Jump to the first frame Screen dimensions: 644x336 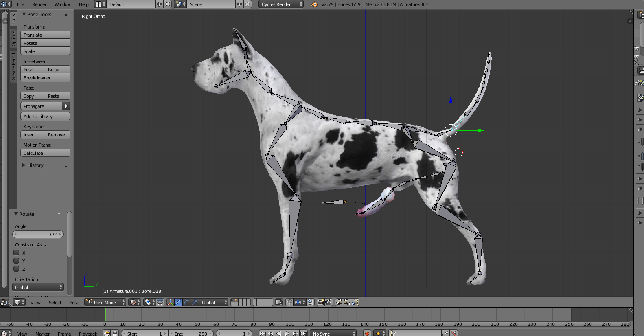click(263, 334)
